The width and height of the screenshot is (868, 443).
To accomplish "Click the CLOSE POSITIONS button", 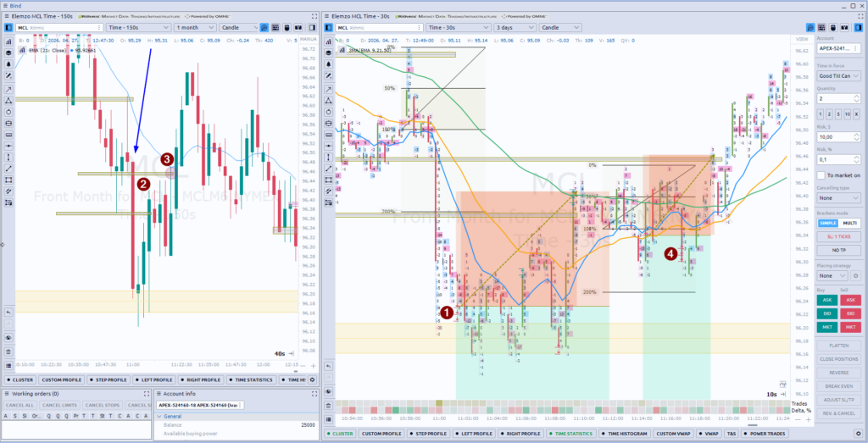I will click(x=838, y=358).
